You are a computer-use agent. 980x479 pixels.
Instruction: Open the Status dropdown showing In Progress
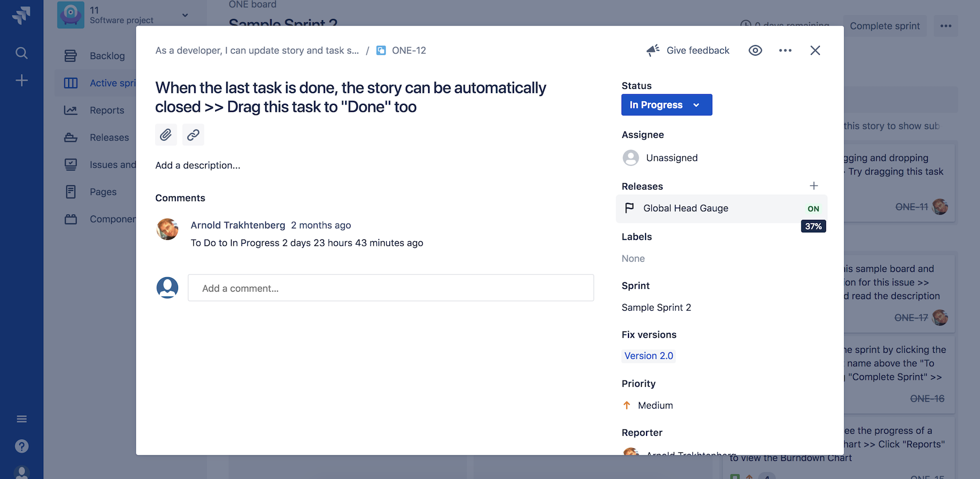point(666,105)
